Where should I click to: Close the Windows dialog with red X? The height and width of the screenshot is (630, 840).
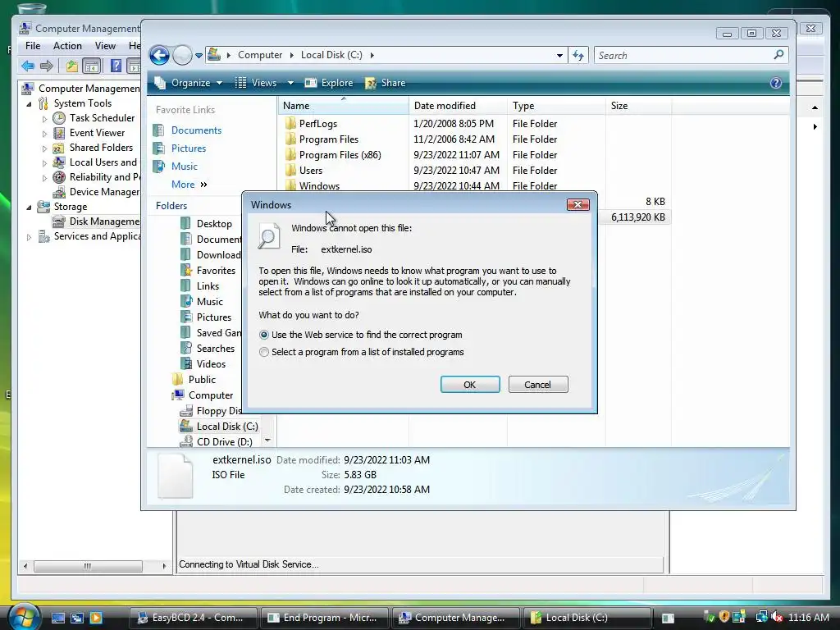click(x=577, y=204)
